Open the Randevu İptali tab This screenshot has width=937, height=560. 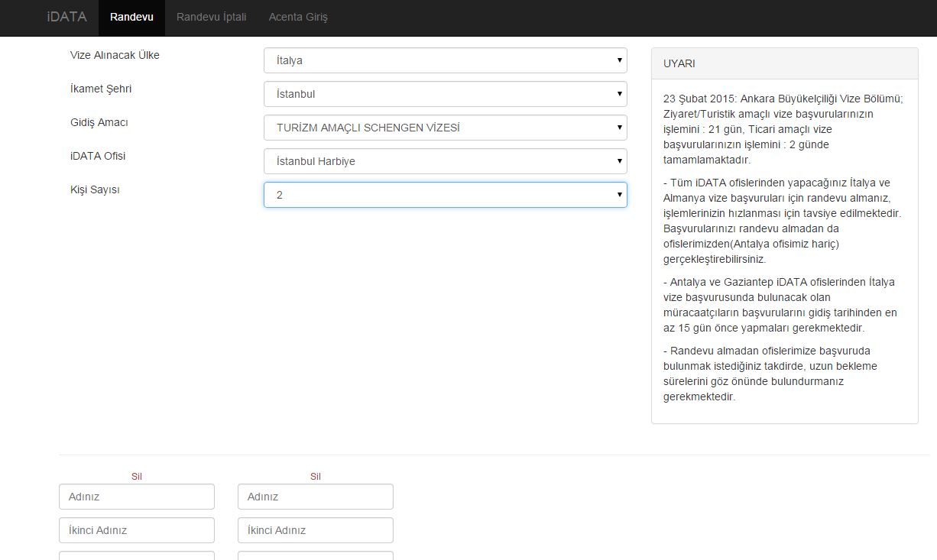click(x=211, y=17)
